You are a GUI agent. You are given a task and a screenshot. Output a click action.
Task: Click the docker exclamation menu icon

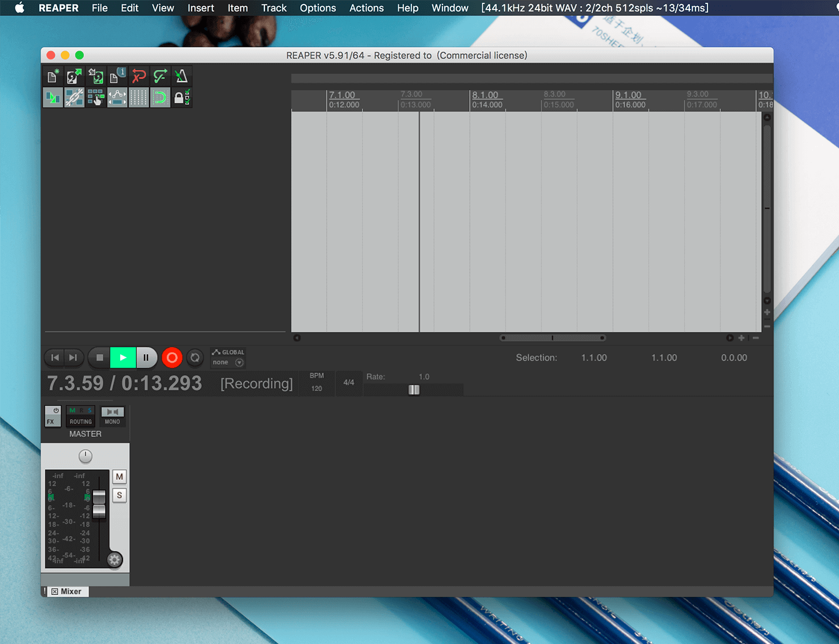[x=44, y=591]
